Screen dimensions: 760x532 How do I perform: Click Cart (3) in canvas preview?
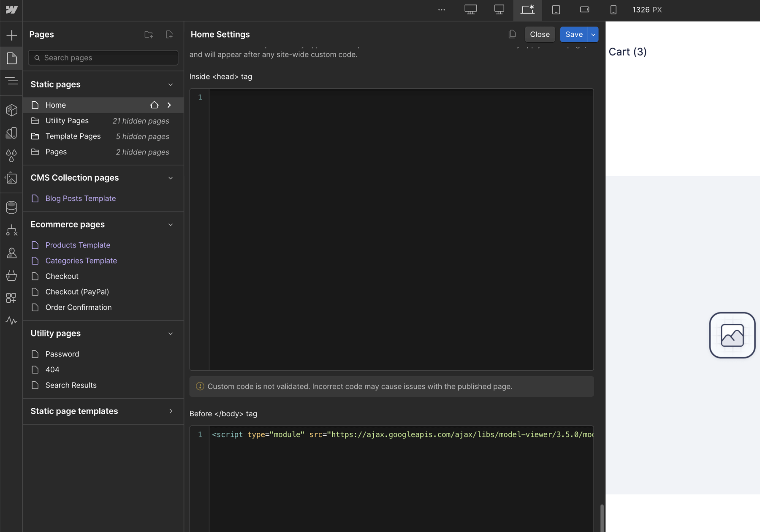click(x=627, y=52)
